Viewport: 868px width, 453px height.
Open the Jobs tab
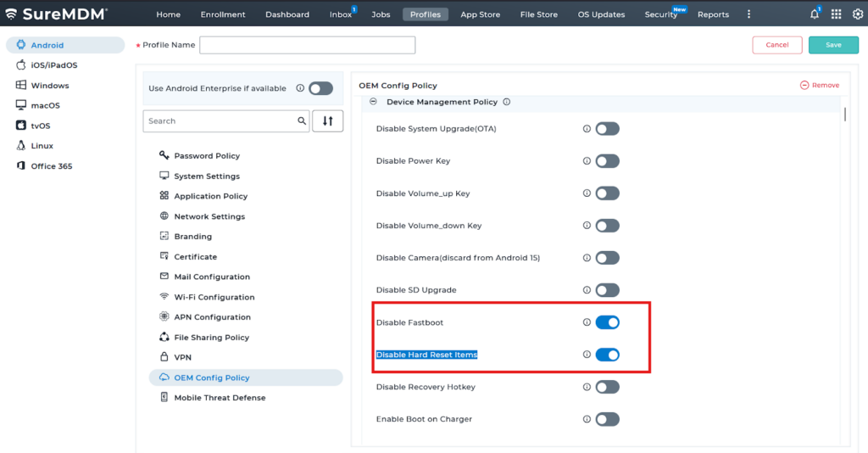[381, 14]
